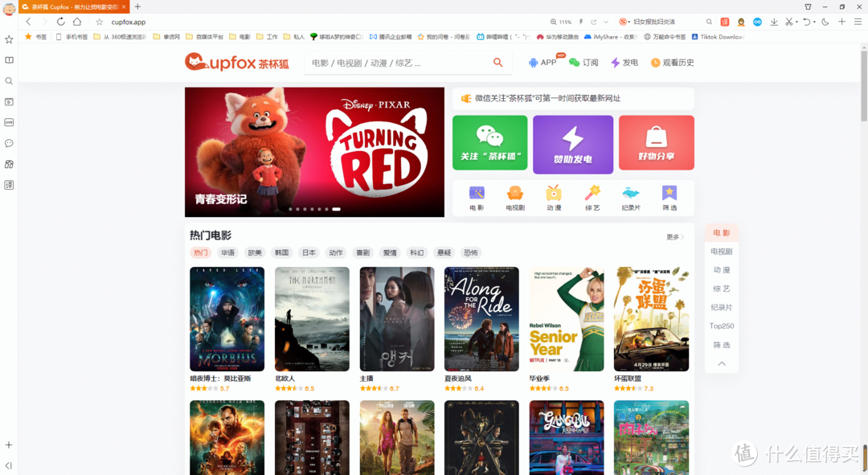Click the 动漫 category icon

[554, 193]
